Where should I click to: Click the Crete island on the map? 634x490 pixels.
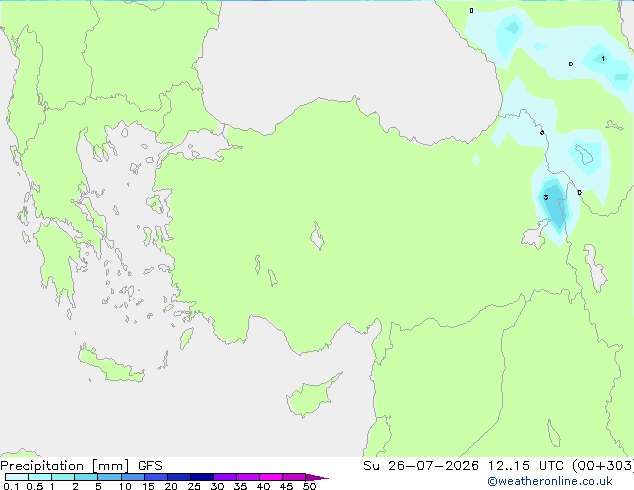coord(110,364)
